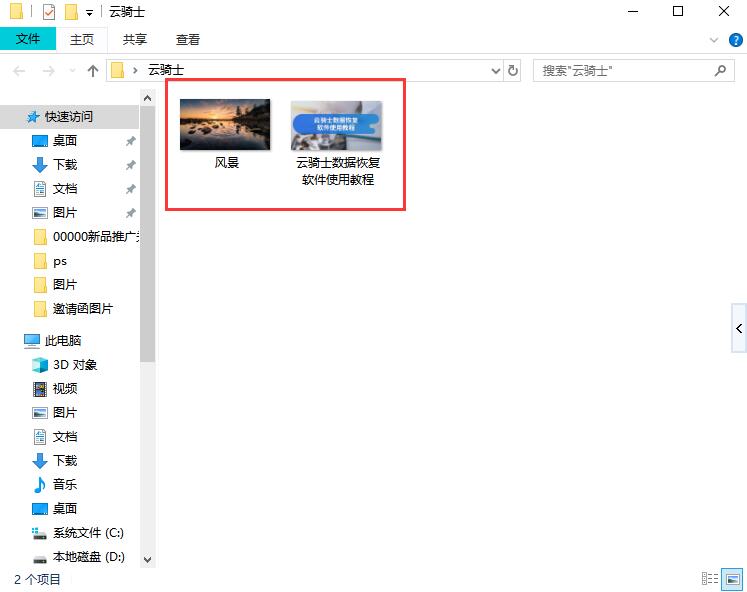
Task: Open the 文件 menu
Action: (28, 39)
